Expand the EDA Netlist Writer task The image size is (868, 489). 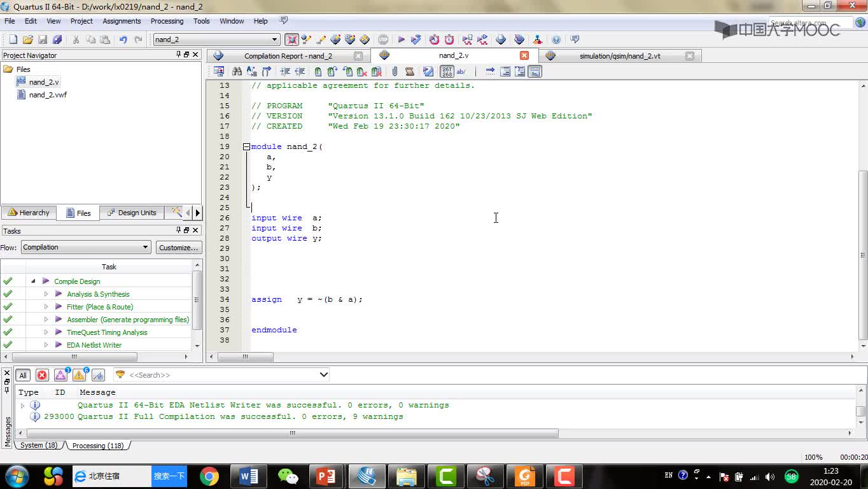(x=46, y=345)
